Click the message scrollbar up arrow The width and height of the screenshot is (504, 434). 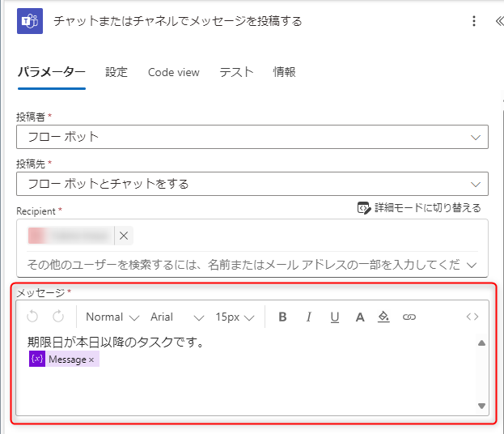pyautogui.click(x=481, y=343)
